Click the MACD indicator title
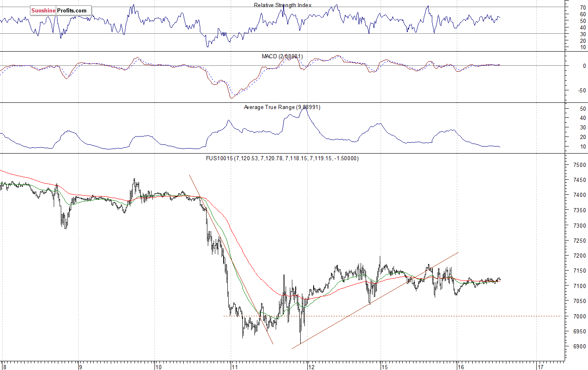 pos(282,56)
